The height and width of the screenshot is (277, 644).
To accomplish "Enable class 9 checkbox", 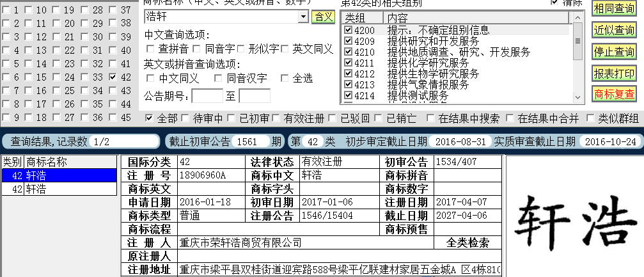I will [x=6, y=118].
